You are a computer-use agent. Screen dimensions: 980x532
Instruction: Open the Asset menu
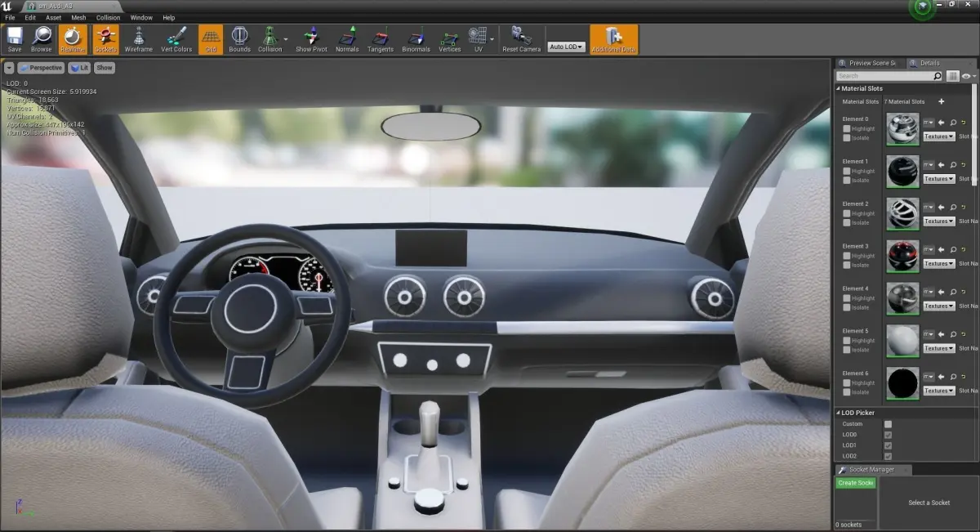[x=53, y=17]
